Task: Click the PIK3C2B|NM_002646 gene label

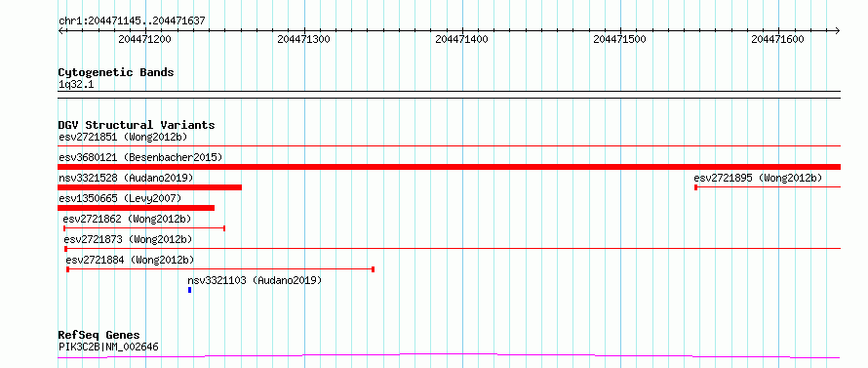Action: pyautogui.click(x=108, y=347)
